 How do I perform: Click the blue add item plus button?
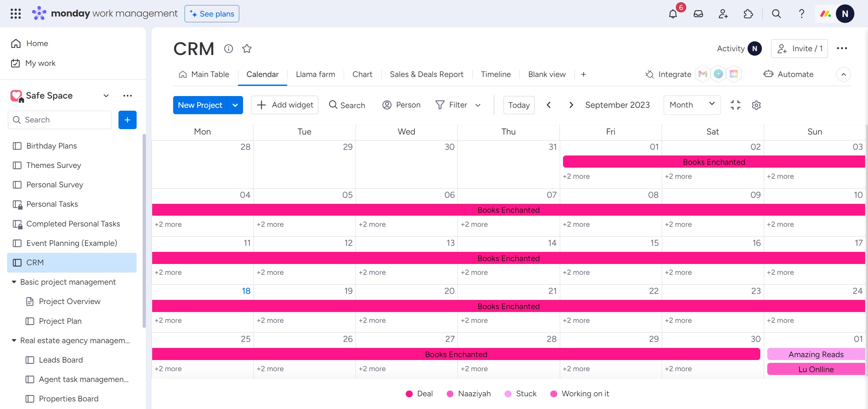[127, 120]
